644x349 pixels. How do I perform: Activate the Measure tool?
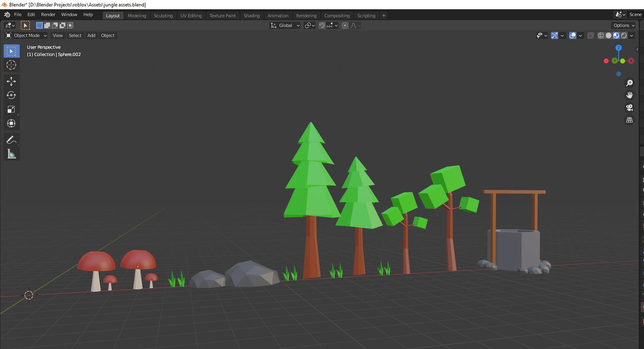(x=11, y=154)
